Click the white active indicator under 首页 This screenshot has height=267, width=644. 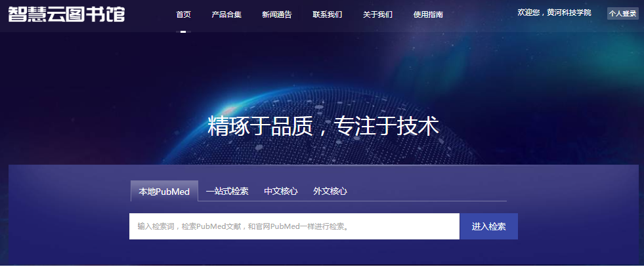click(x=183, y=31)
